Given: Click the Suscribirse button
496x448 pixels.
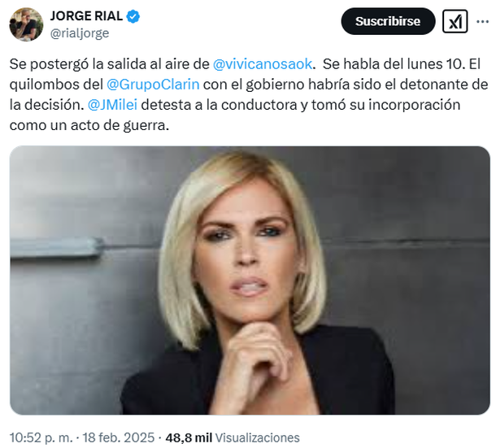Looking at the screenshot, I should point(388,21).
